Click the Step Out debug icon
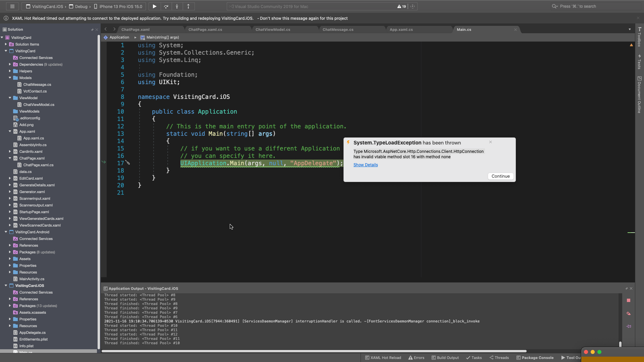The image size is (644, 362). point(189,6)
